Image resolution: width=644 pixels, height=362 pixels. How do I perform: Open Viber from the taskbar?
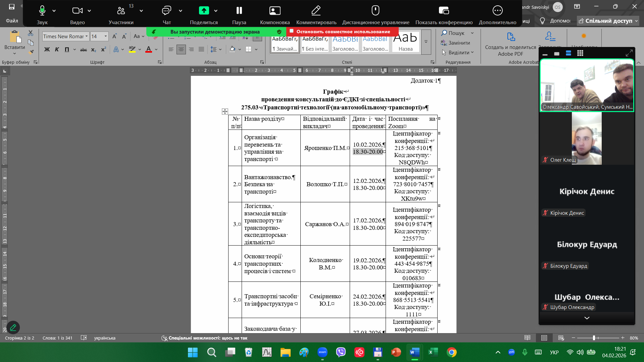341,352
